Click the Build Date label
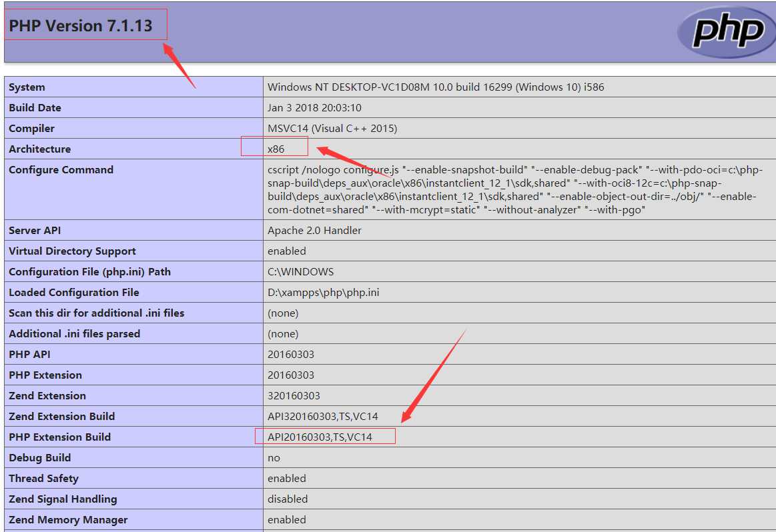Viewport: 776px width, 532px height. coord(35,108)
